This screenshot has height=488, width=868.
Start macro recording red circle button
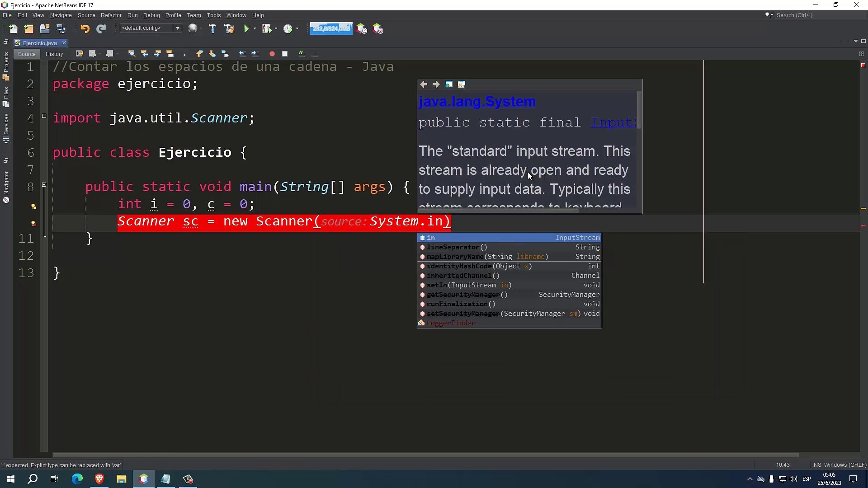pyautogui.click(x=272, y=54)
